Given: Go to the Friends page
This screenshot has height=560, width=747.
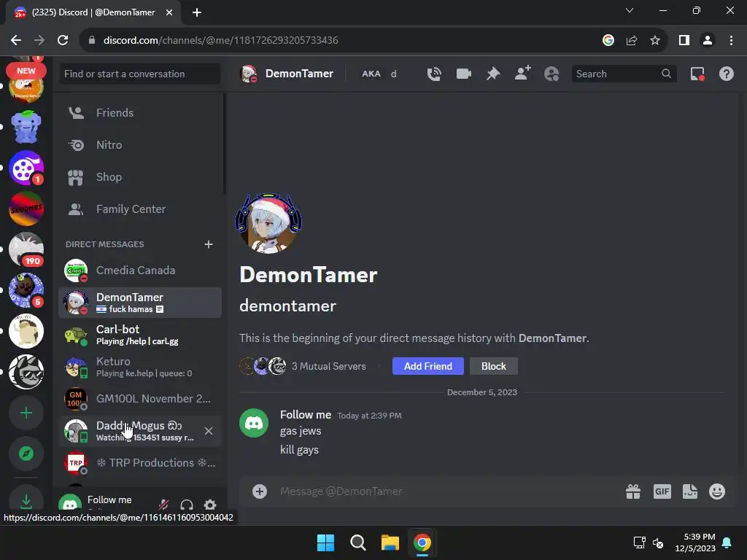Looking at the screenshot, I should tap(140, 113).
